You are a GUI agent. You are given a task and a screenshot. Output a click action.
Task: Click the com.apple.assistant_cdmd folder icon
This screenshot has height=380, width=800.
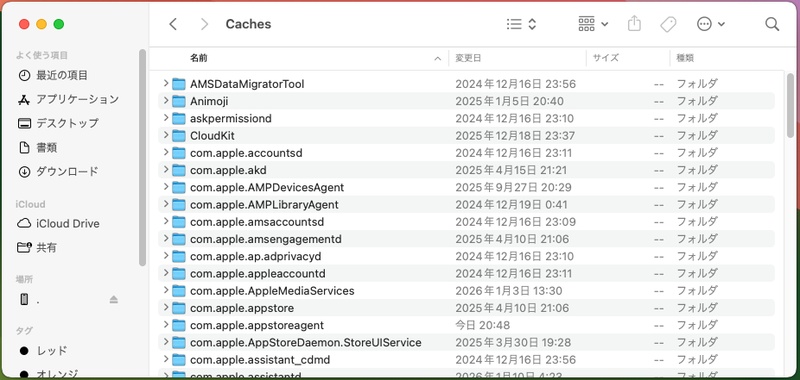pyautogui.click(x=179, y=360)
